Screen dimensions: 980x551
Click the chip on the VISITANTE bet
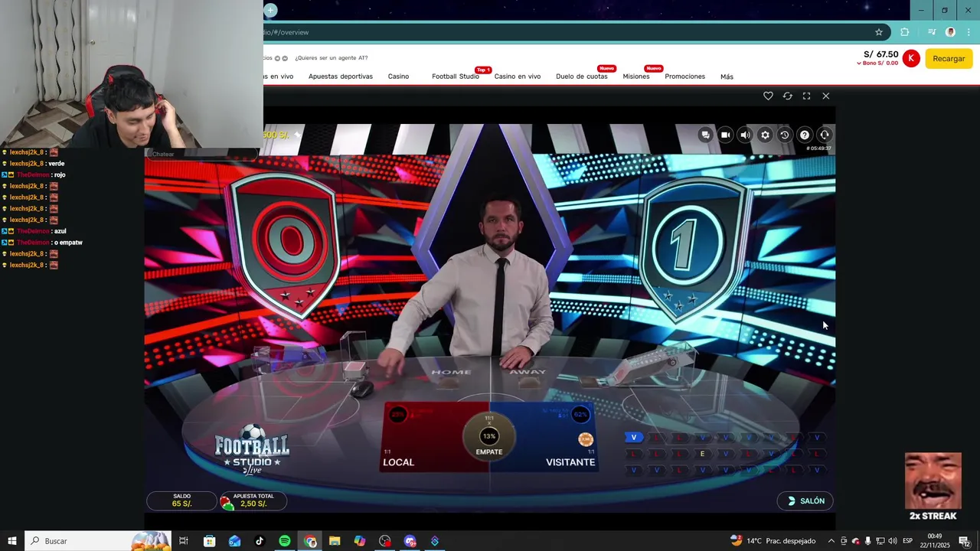pyautogui.click(x=586, y=439)
